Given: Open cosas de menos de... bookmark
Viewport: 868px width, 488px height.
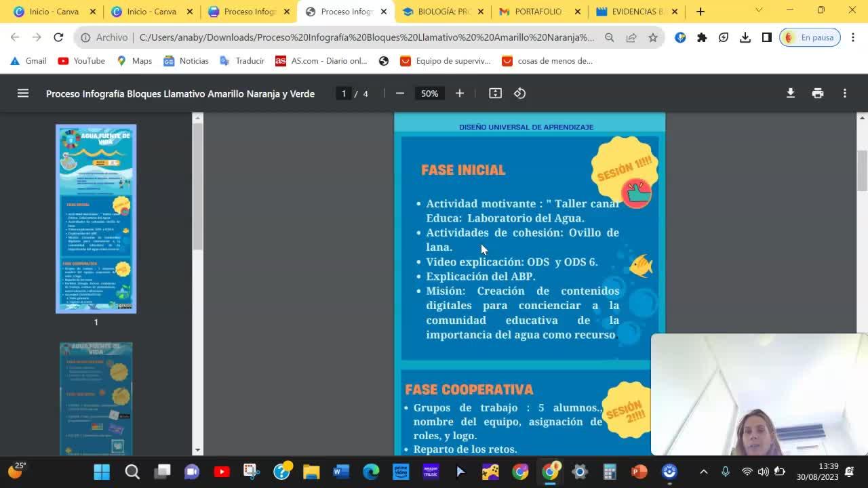Looking at the screenshot, I should pos(547,61).
